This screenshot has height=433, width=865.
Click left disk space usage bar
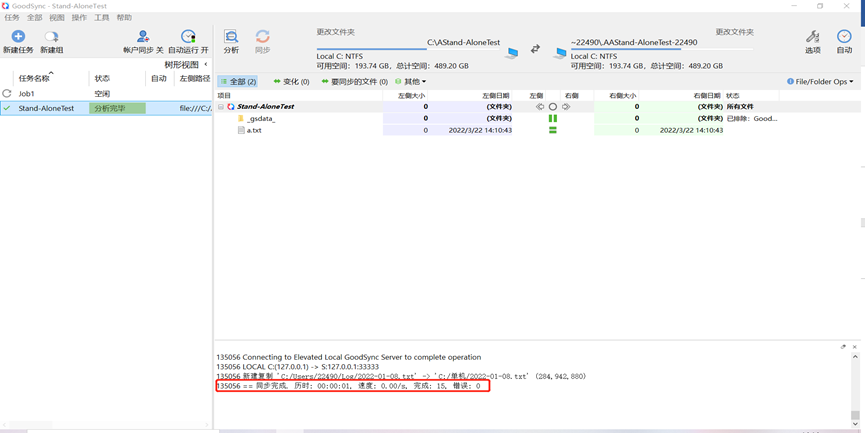coord(408,49)
